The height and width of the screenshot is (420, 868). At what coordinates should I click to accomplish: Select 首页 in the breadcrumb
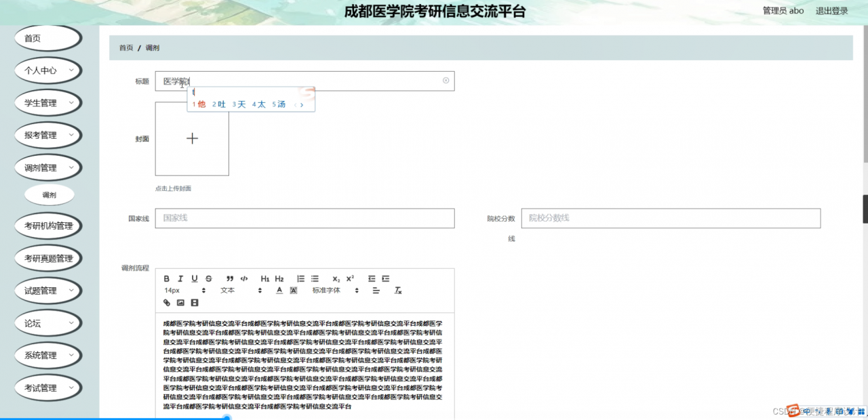pyautogui.click(x=125, y=47)
